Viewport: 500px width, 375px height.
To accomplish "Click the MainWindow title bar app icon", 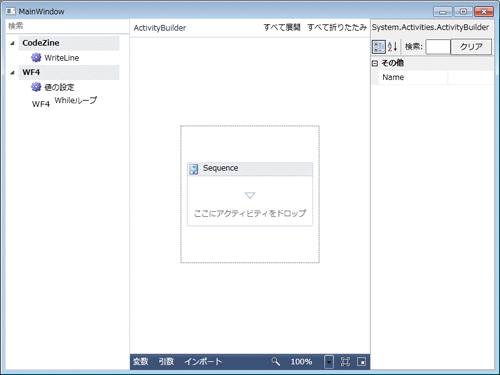I will click(x=11, y=11).
